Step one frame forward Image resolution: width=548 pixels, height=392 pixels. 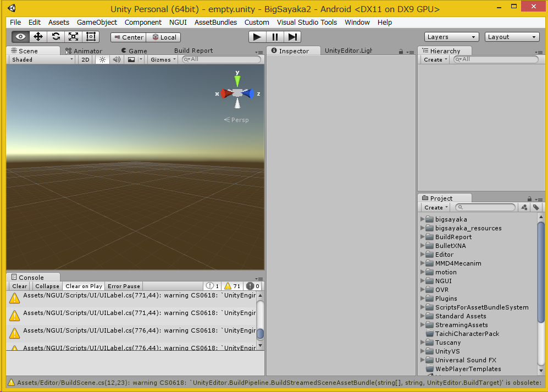click(292, 37)
